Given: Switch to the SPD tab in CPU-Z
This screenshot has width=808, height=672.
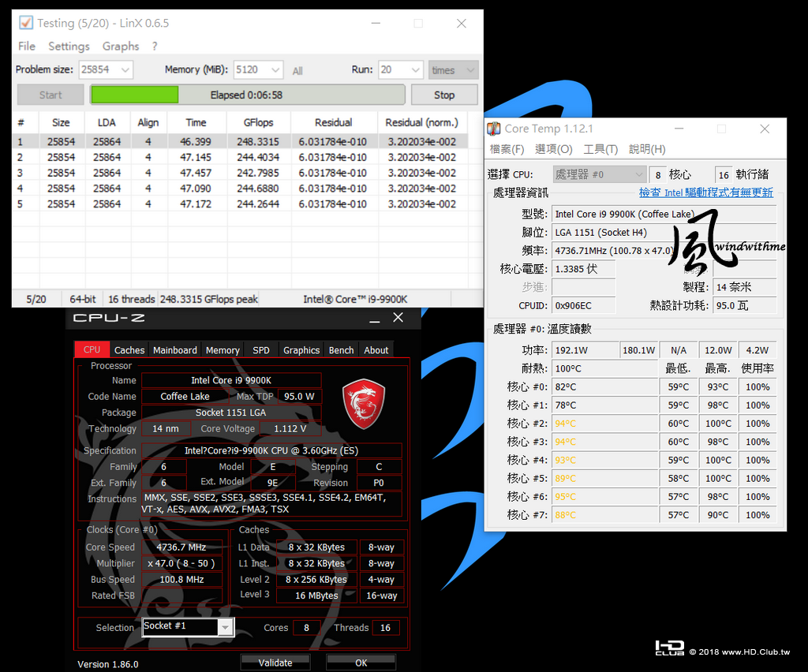Looking at the screenshot, I should click(261, 350).
